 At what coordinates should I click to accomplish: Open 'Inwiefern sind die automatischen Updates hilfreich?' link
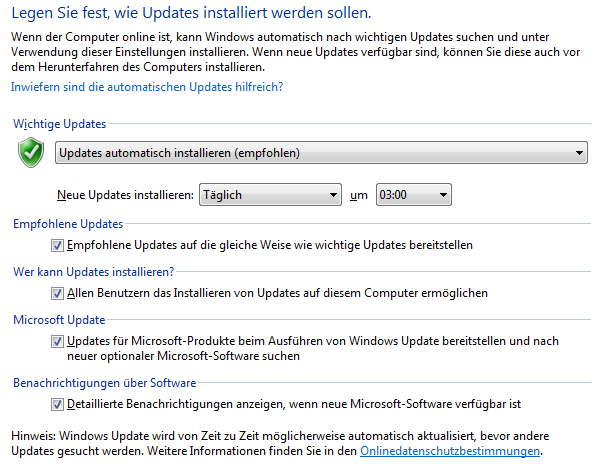pyautogui.click(x=147, y=87)
